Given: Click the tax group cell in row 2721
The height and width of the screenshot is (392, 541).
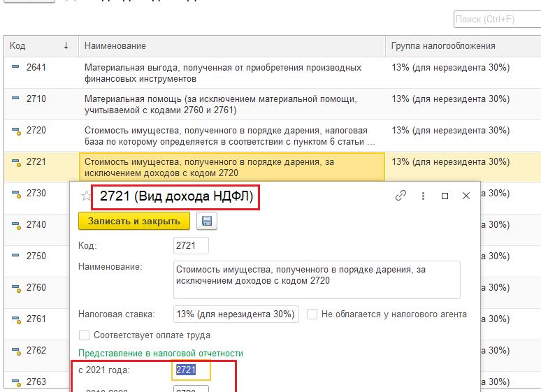Looking at the screenshot, I should click(x=463, y=167).
